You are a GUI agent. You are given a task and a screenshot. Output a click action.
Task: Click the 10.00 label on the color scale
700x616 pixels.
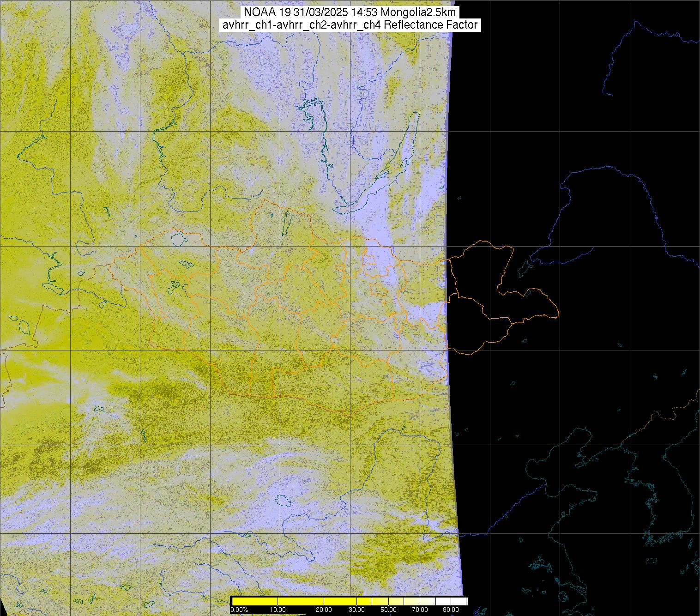click(x=278, y=610)
